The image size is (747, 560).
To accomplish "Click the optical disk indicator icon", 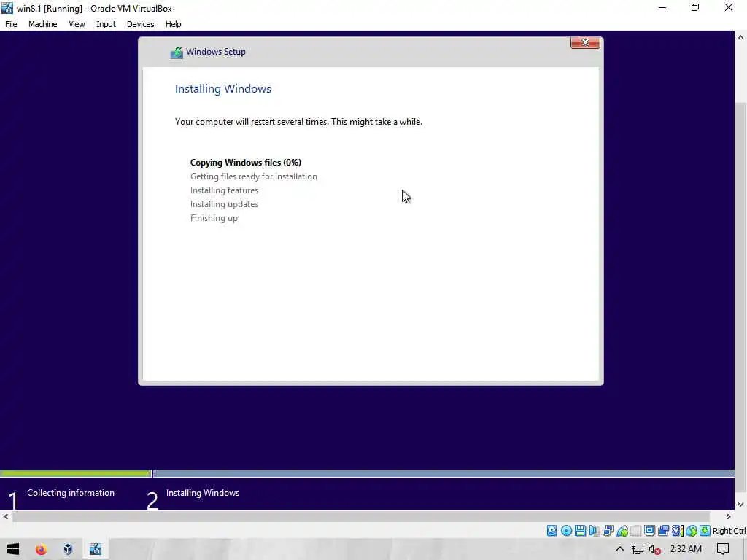I will click(566, 531).
